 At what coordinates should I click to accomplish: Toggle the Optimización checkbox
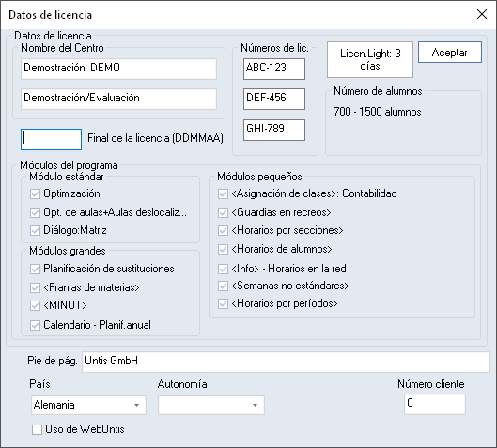pyautogui.click(x=35, y=193)
